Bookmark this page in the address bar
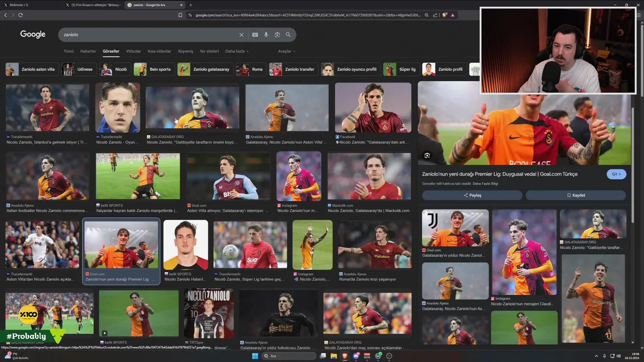 tap(180, 15)
